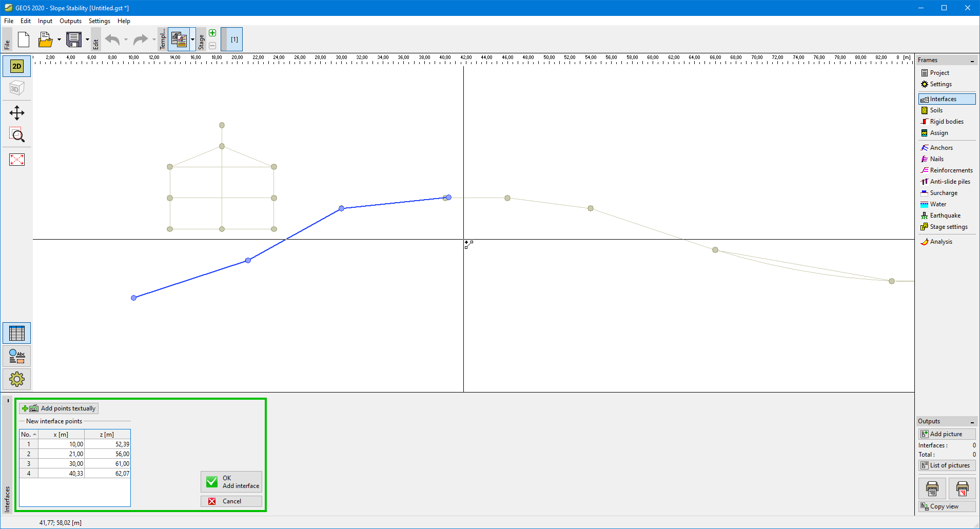Collapse the Frames panel
980x529 pixels.
[972, 61]
